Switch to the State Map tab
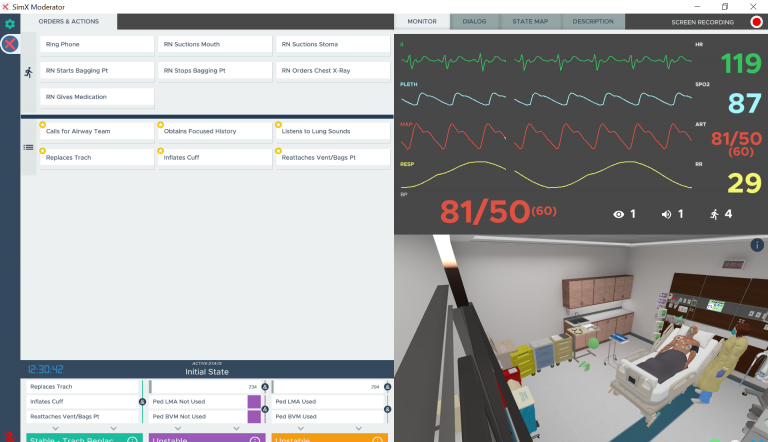 click(x=530, y=22)
